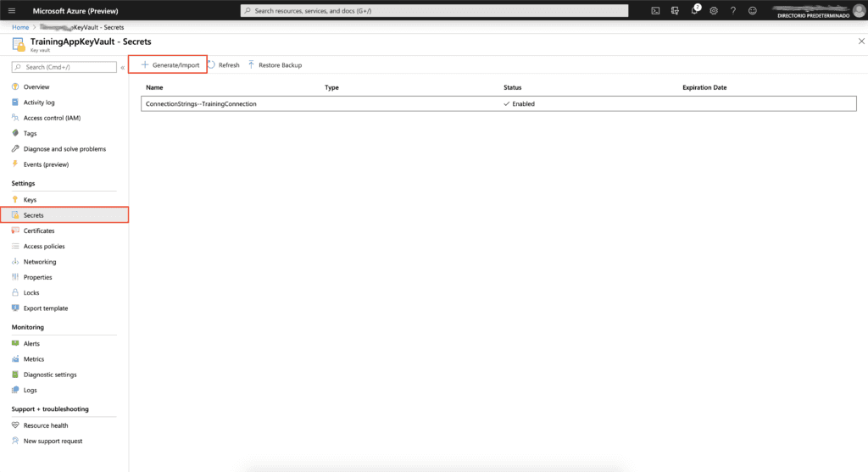
Task: Focus the global search resources field
Action: (434, 10)
